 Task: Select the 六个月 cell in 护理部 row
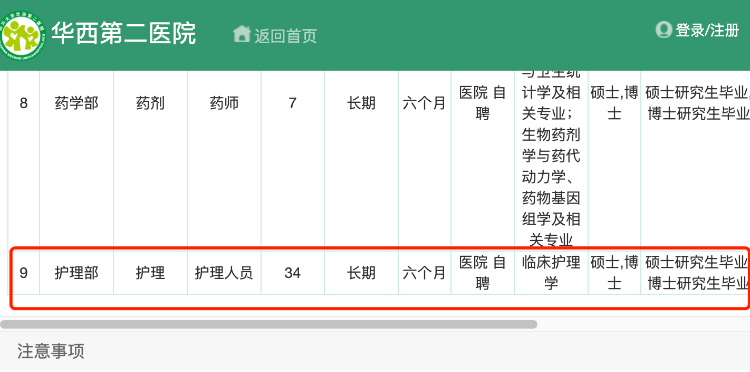[424, 273]
